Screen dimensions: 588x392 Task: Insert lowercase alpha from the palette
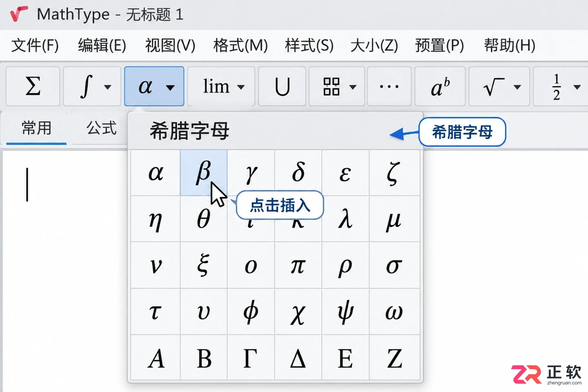click(156, 173)
